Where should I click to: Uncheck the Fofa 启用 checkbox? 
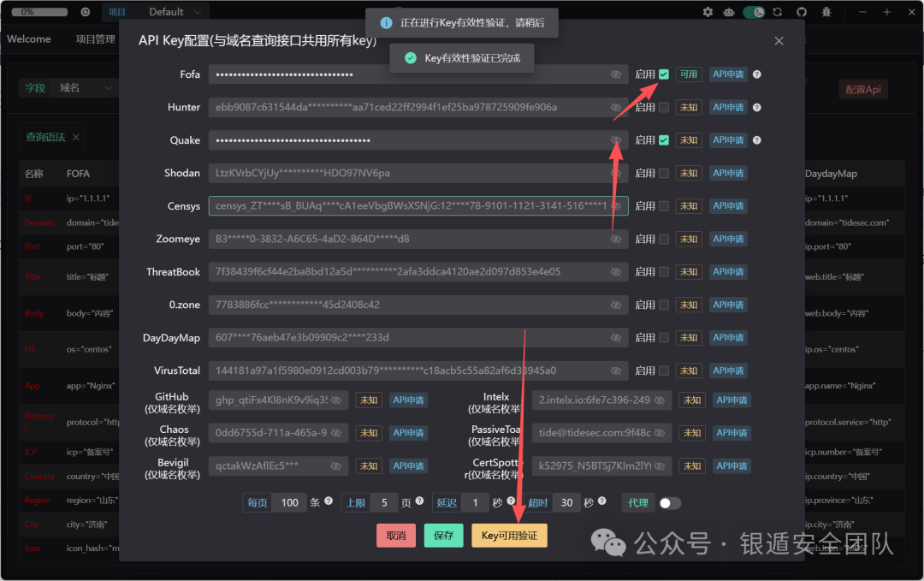(x=664, y=74)
